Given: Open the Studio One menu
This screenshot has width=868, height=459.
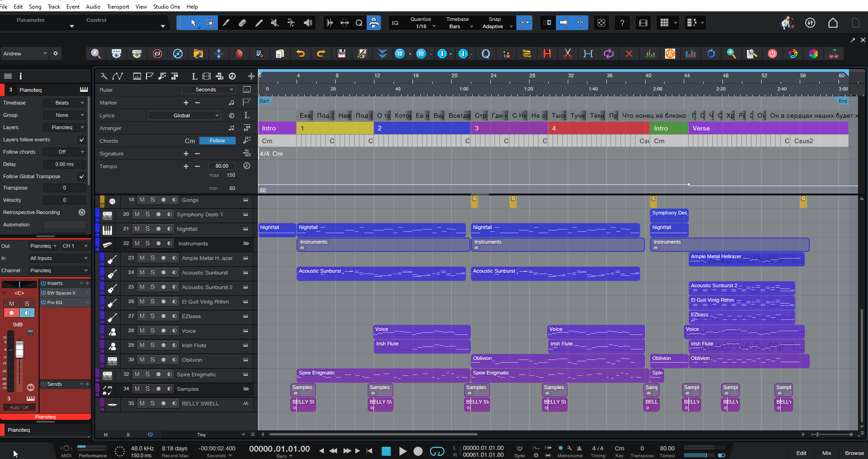Looking at the screenshot, I should [x=167, y=6].
